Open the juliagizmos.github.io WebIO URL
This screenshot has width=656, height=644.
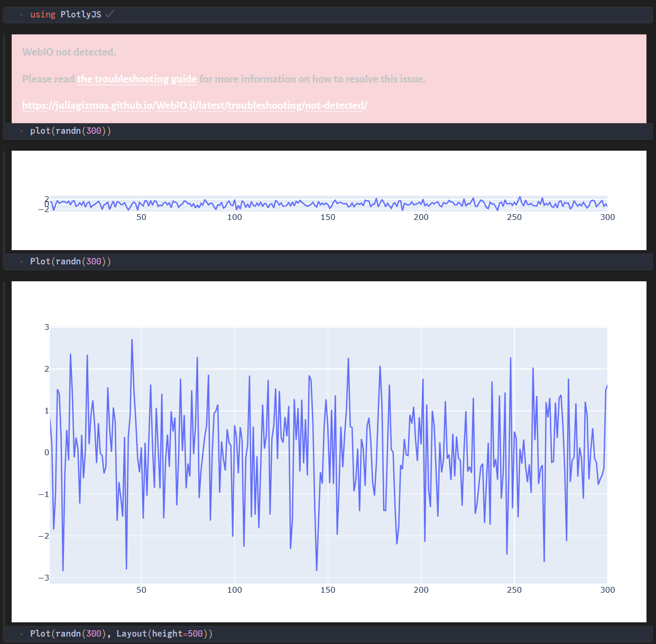coord(195,106)
